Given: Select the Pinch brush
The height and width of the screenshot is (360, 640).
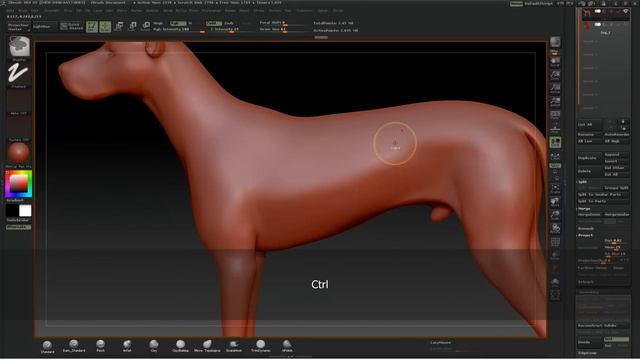Looking at the screenshot, I should (100, 347).
